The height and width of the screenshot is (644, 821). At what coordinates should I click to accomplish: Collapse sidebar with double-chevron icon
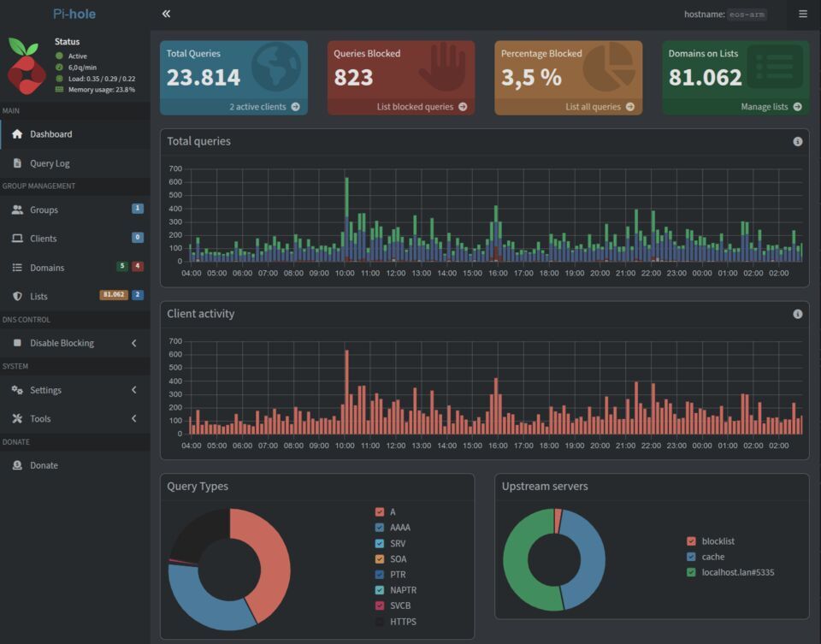(166, 14)
